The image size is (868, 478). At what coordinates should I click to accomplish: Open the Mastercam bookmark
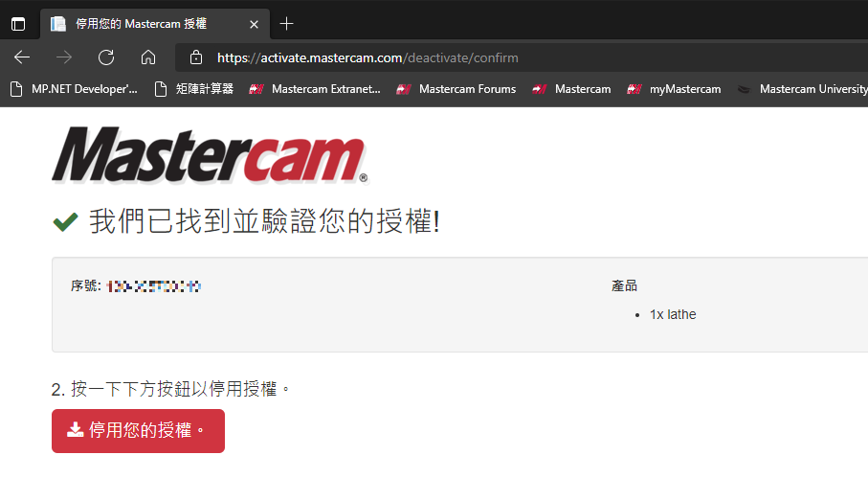pos(571,89)
